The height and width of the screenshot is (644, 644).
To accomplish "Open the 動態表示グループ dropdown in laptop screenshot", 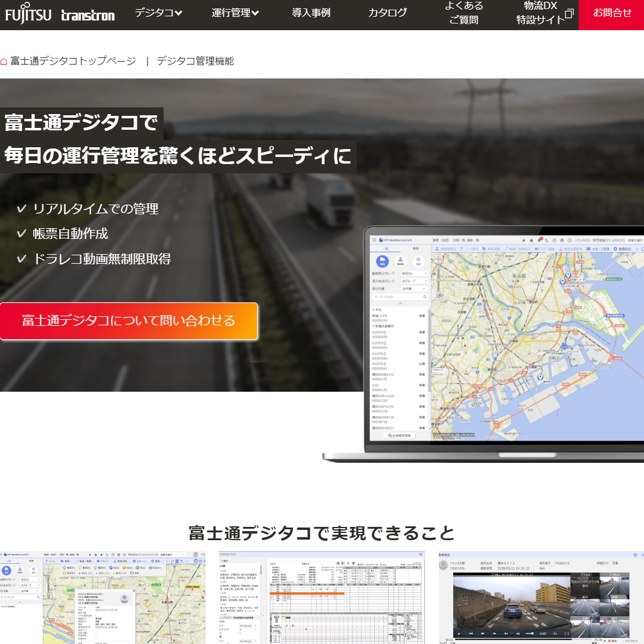I will point(414,273).
